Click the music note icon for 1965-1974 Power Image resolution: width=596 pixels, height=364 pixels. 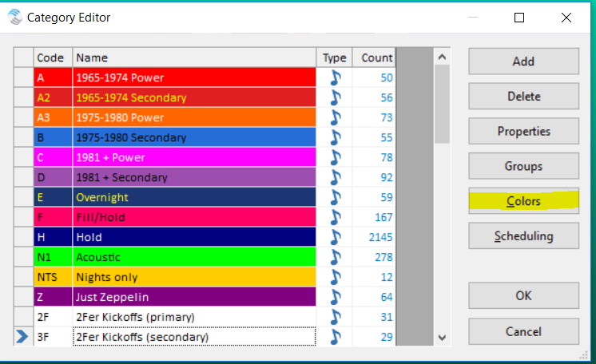pyautogui.click(x=335, y=77)
